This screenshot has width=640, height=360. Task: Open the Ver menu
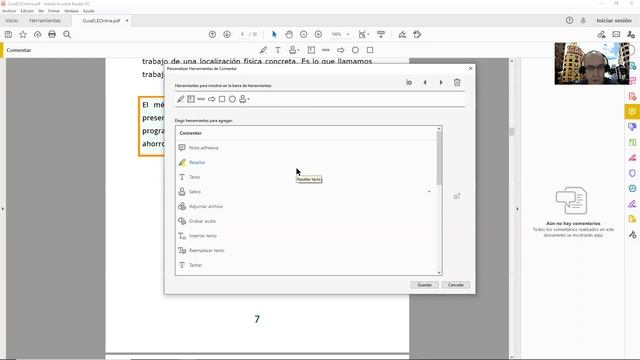coord(41,11)
